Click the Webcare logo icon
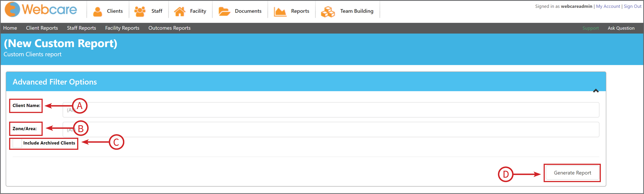The width and height of the screenshot is (644, 194). click(12, 9)
